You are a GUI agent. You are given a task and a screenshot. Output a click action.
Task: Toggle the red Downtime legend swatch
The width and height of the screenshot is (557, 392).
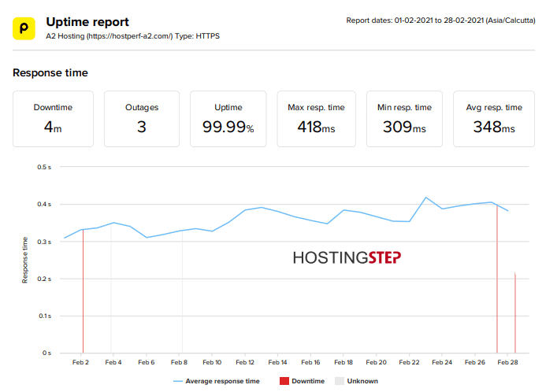(284, 381)
